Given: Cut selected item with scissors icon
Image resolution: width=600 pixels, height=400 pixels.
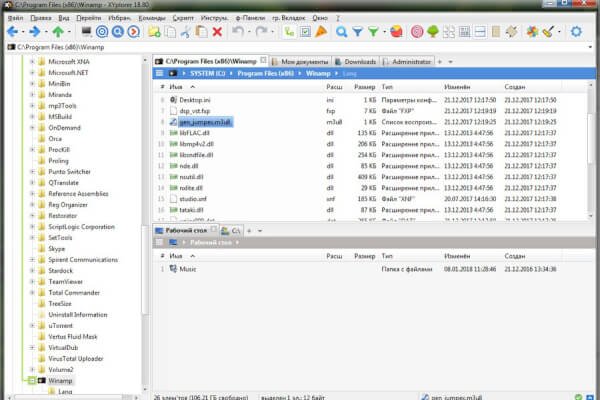Looking at the screenshot, I should tap(186, 32).
